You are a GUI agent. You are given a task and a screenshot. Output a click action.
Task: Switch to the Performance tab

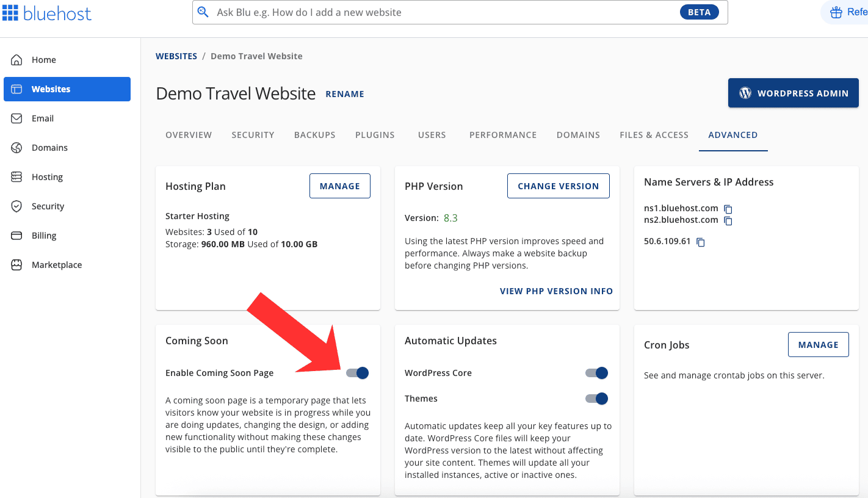[503, 135]
